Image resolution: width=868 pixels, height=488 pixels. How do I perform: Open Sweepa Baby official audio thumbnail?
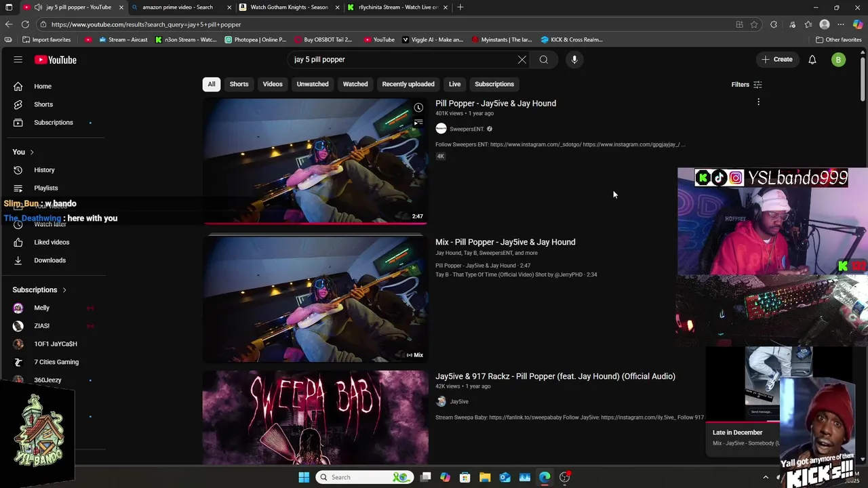pyautogui.click(x=315, y=417)
